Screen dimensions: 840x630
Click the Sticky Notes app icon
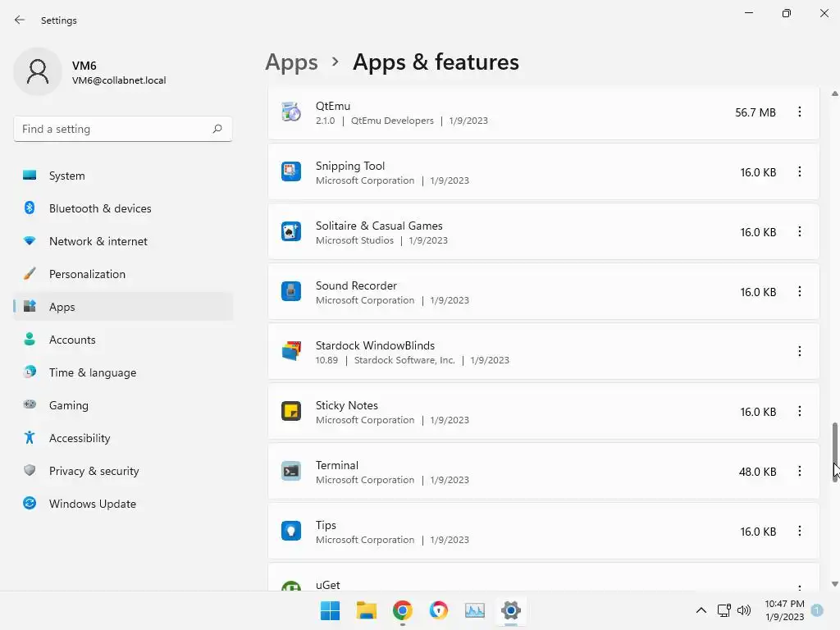[x=291, y=412]
